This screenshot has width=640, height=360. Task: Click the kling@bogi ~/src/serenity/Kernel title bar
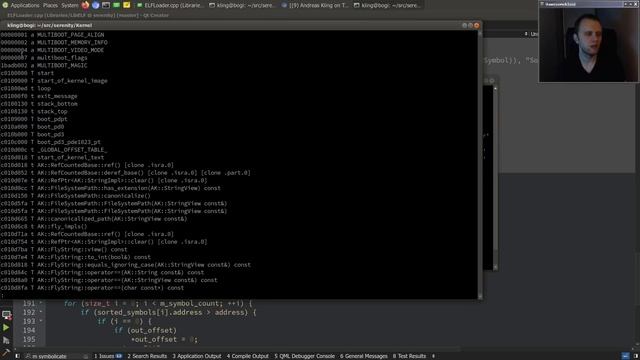pos(241,25)
